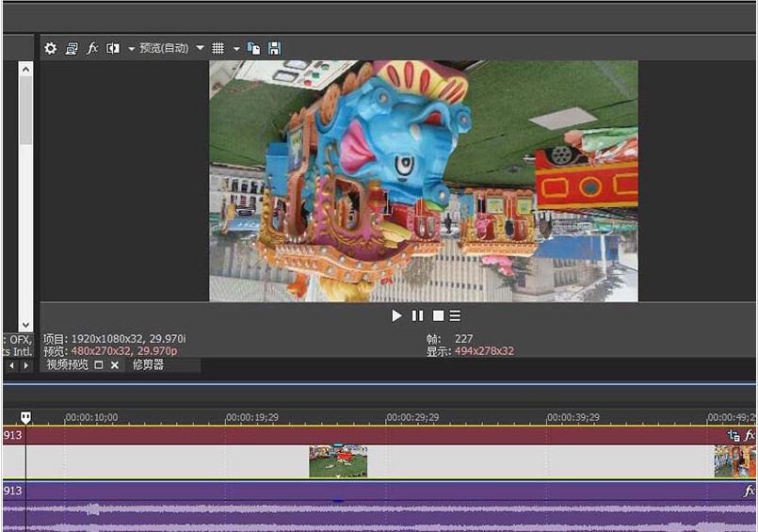
Task: Stop the preview playback
Action: click(x=438, y=316)
